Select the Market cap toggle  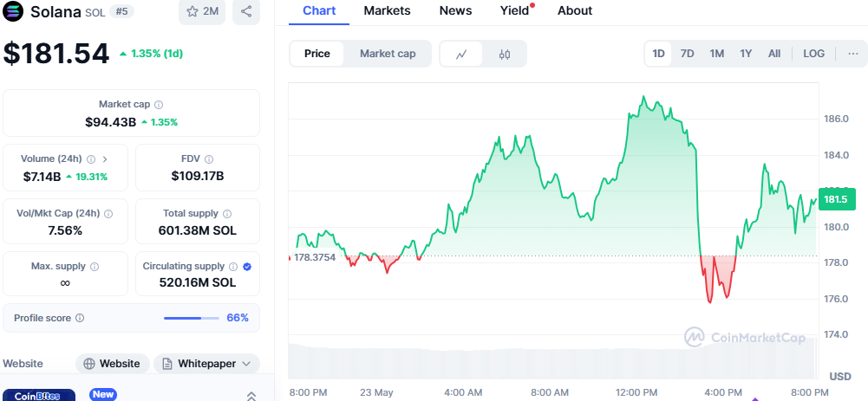point(388,54)
